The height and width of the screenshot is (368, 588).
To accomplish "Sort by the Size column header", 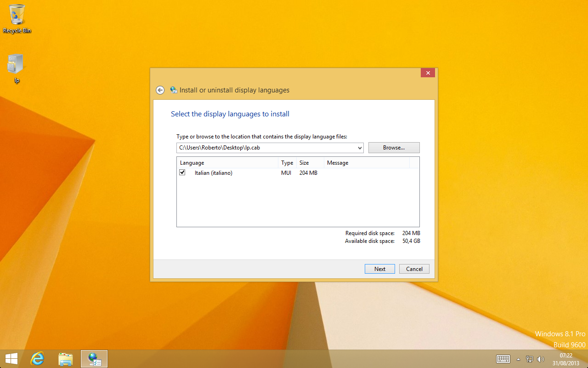I will pyautogui.click(x=310, y=163).
